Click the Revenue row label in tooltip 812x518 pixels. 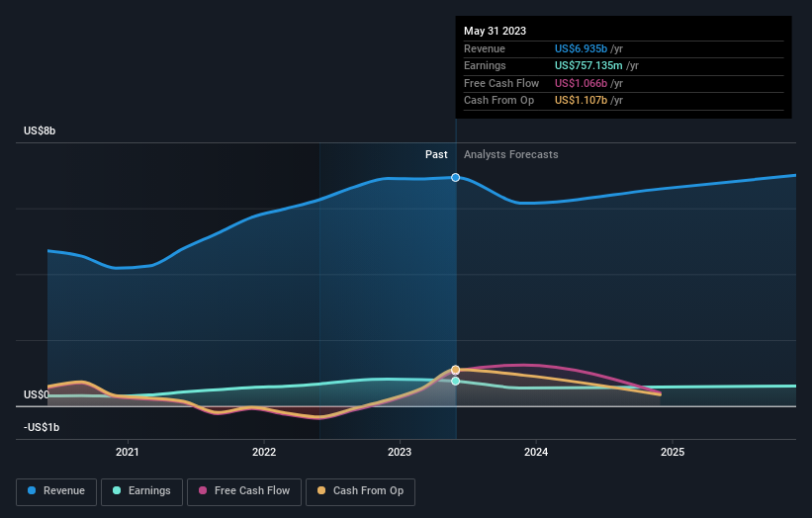pos(485,48)
